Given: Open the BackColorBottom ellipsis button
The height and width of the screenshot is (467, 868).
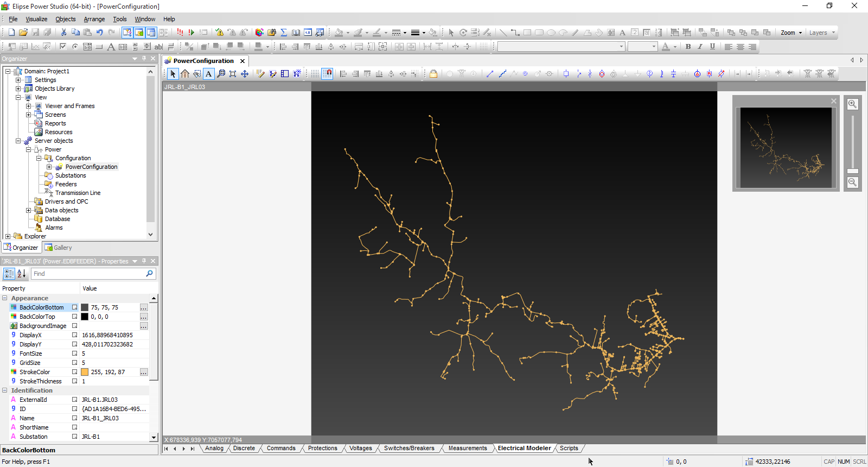Looking at the screenshot, I should pos(144,307).
